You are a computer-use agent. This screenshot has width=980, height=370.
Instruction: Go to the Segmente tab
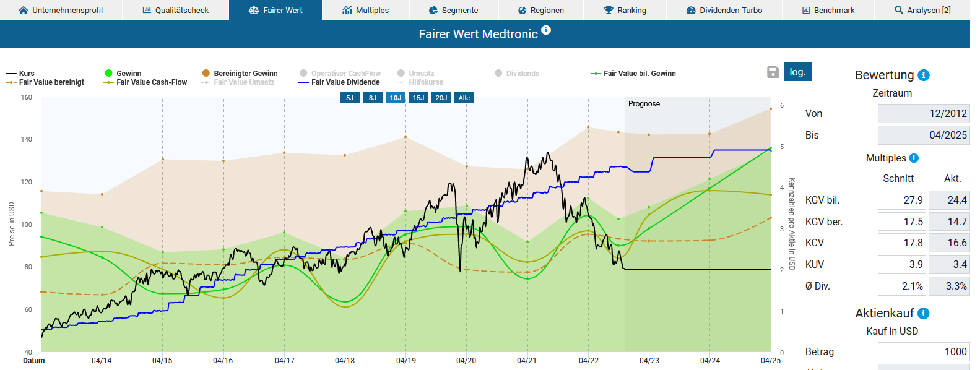[x=453, y=10]
